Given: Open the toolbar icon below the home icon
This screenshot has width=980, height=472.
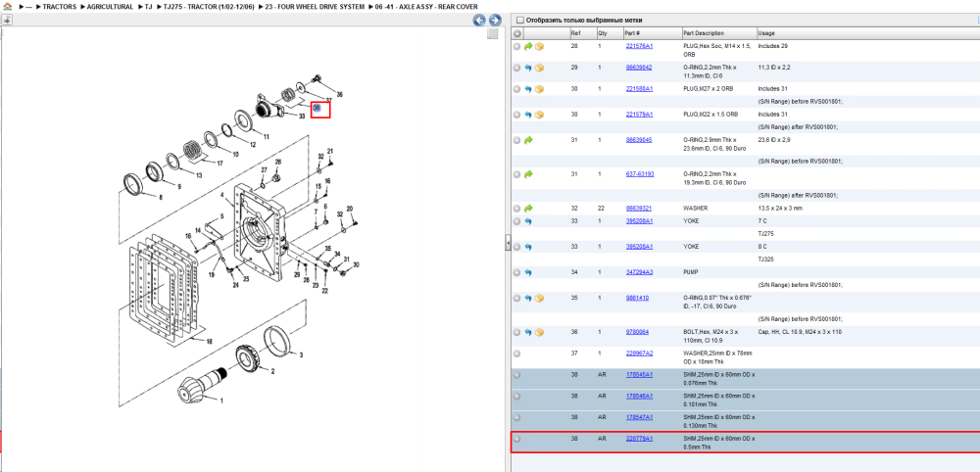Looking at the screenshot, I should pyautogui.click(x=7, y=20).
